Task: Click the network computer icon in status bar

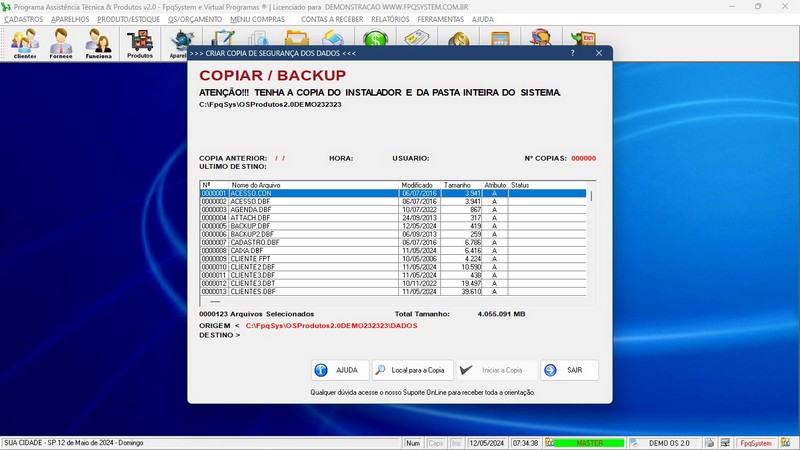Action: (725, 443)
